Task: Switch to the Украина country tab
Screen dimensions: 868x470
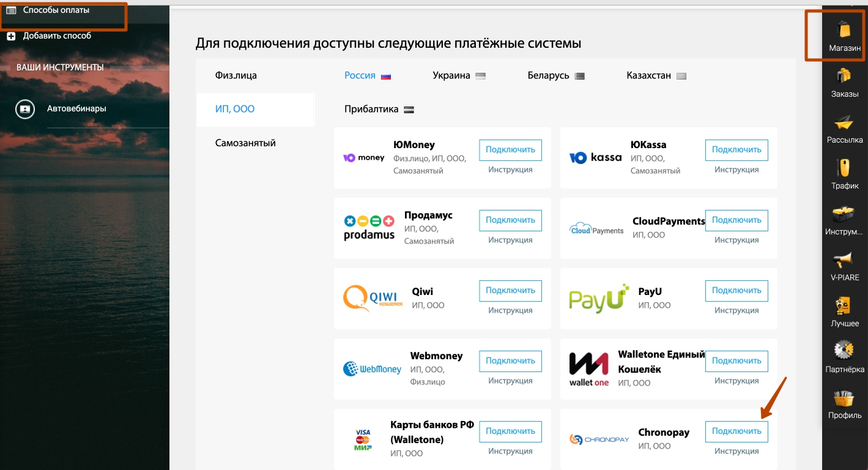Action: pos(451,75)
